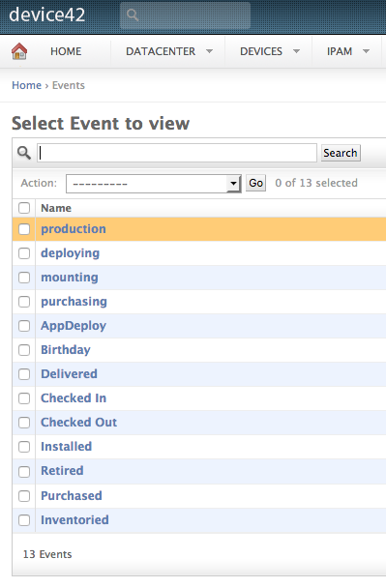Sort by the Name column header
This screenshot has width=386, height=588.
(56, 208)
